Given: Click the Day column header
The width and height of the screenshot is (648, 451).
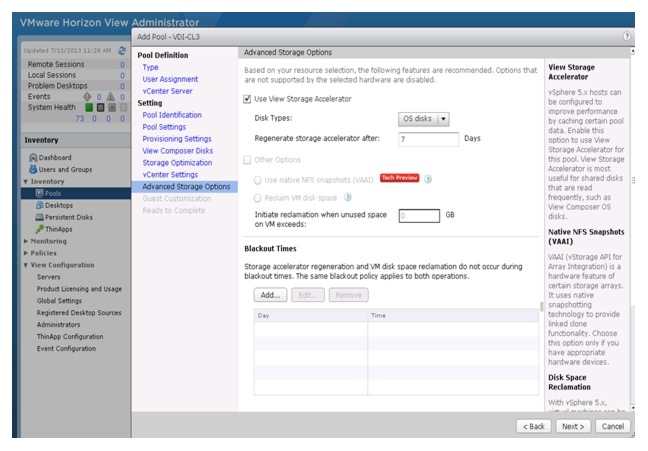Looking at the screenshot, I should pos(310,315).
